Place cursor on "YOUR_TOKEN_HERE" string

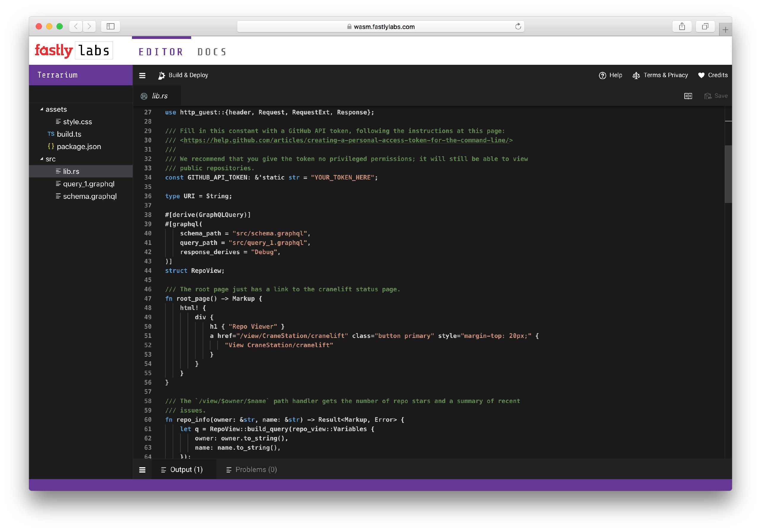point(342,177)
